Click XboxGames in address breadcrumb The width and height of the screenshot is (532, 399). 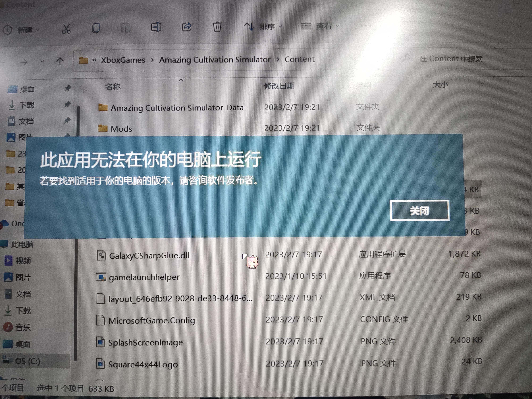tap(123, 60)
